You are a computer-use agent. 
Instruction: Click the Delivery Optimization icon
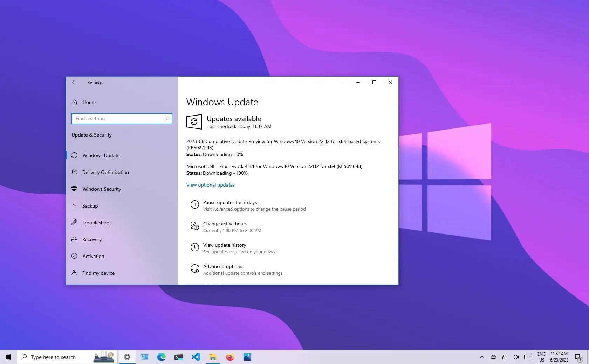pos(74,172)
